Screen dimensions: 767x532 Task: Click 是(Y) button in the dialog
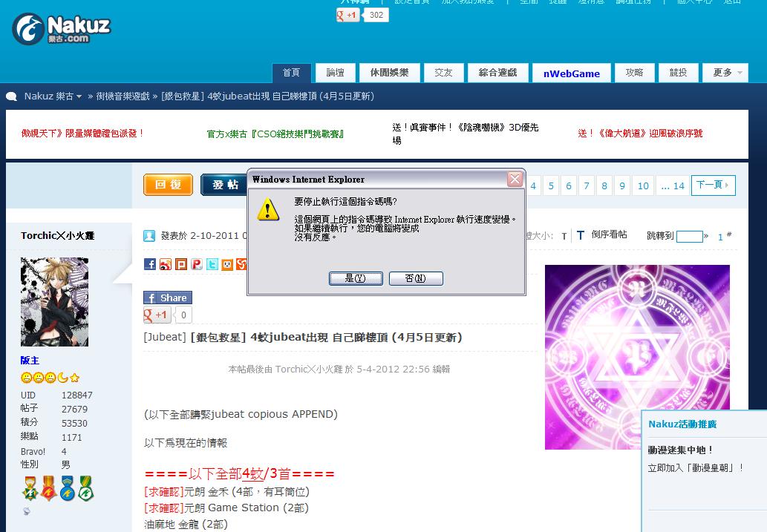point(356,278)
